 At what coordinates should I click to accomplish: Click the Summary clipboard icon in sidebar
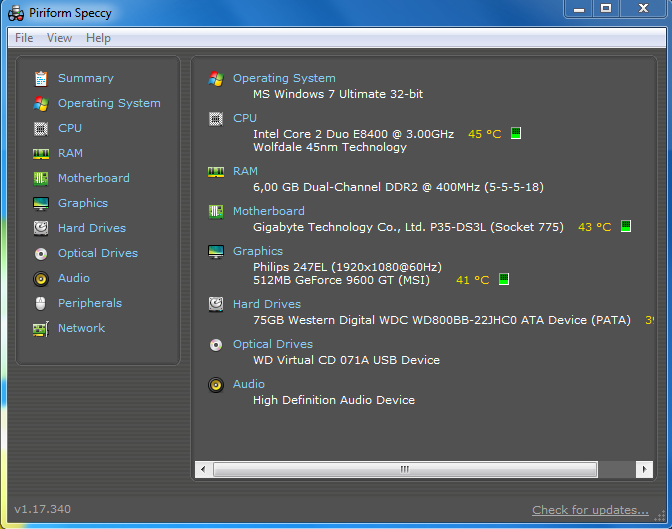click(41, 78)
